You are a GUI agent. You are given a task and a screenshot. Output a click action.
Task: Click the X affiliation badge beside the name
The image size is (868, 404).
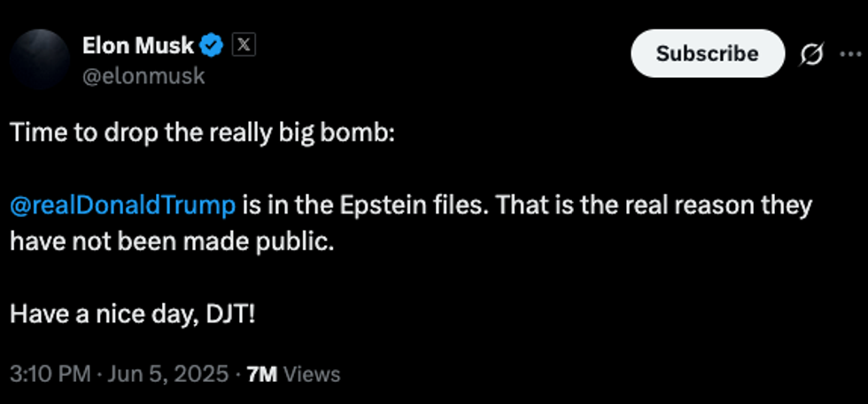242,44
